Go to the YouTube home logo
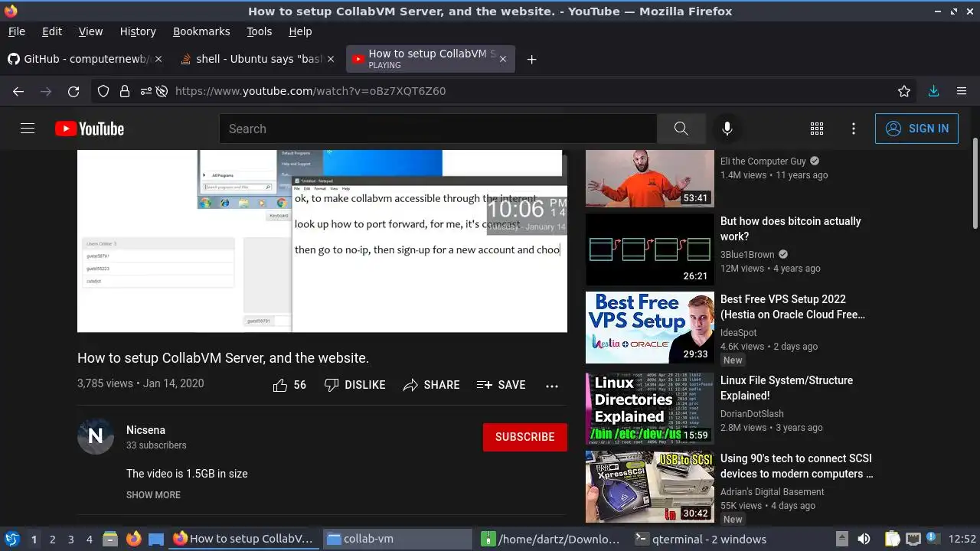980x551 pixels. coord(90,129)
